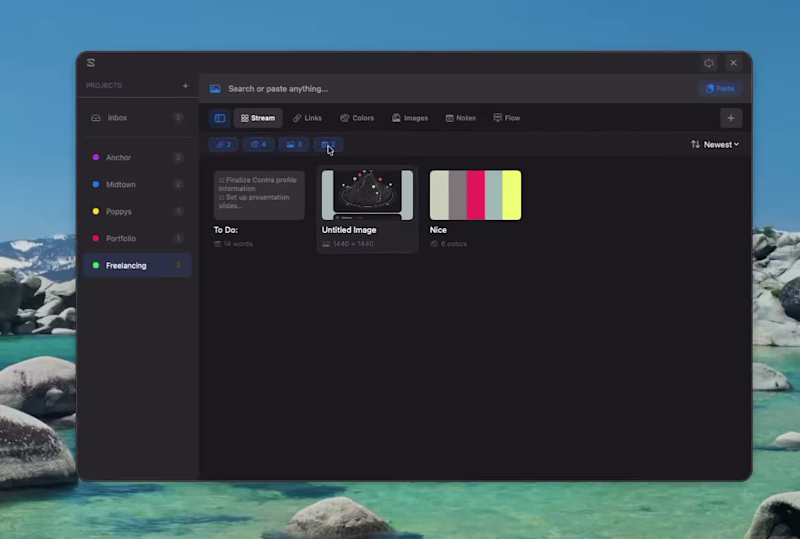The height and width of the screenshot is (539, 800).
Task: Click the Inbox tray icon
Action: [95, 118]
